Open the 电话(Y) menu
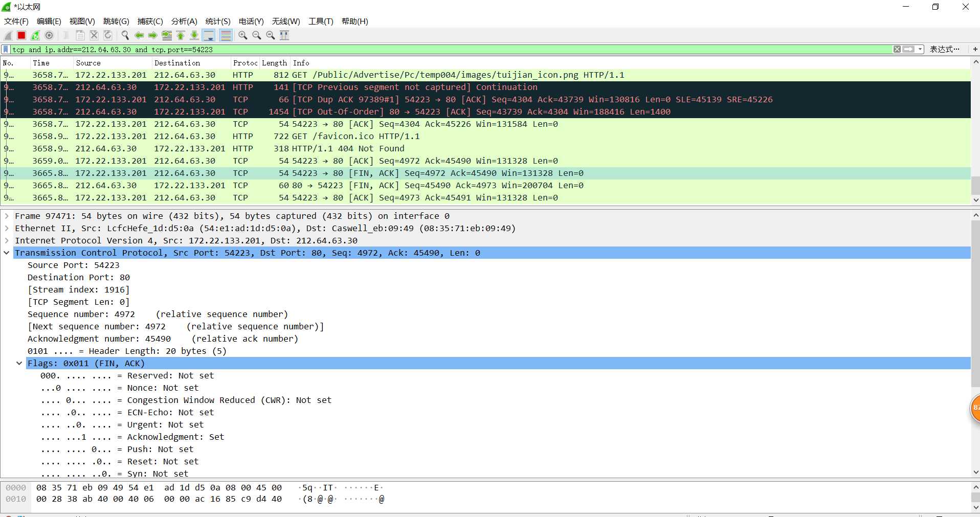Viewport: 980px width, 517px height. (x=251, y=21)
